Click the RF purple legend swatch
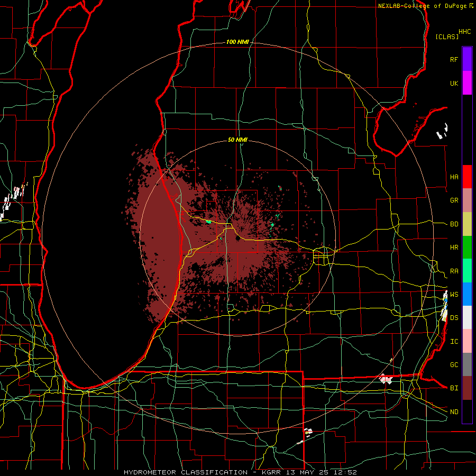 [467, 59]
